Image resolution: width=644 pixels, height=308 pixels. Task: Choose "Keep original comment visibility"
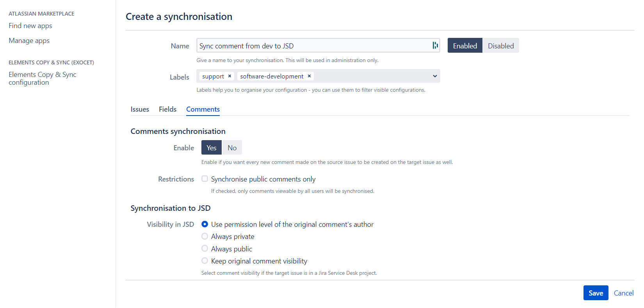205,261
